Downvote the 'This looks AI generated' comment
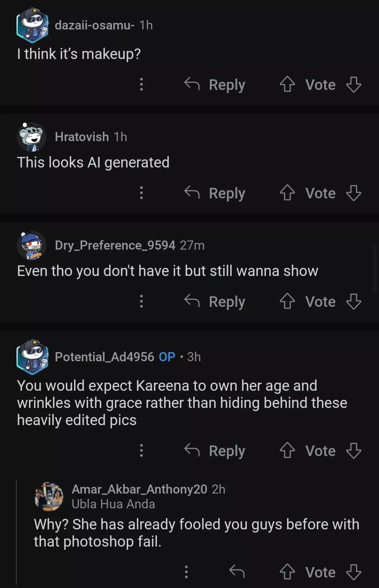379x588 pixels. tap(354, 193)
